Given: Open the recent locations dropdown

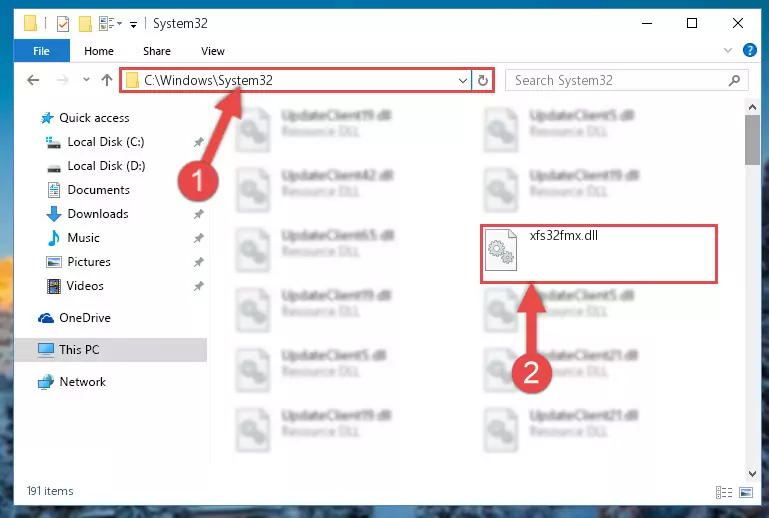Looking at the screenshot, I should point(86,79).
